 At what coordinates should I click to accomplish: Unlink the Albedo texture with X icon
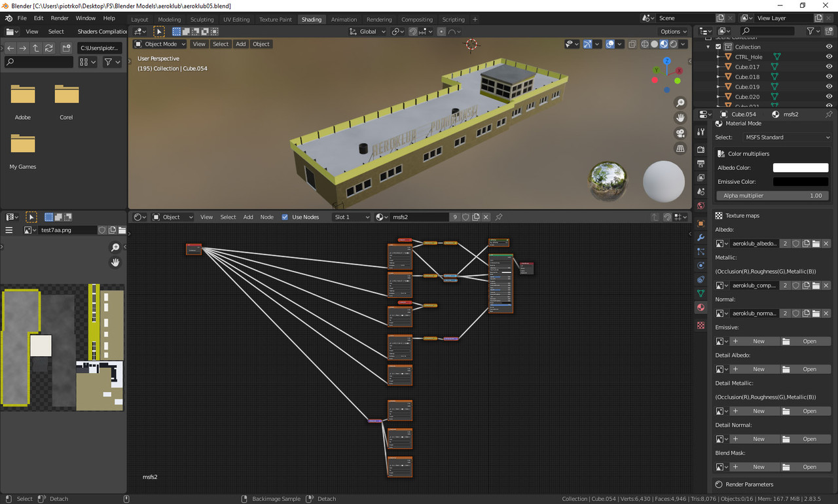pos(826,243)
